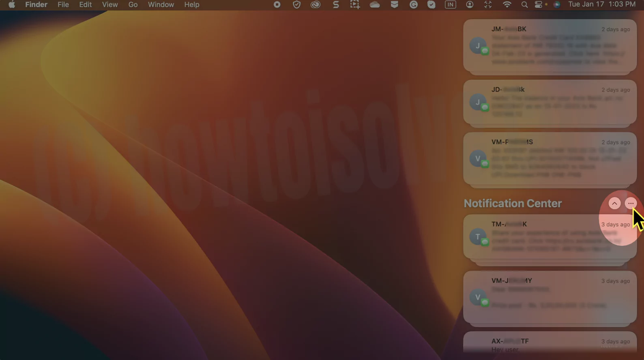This screenshot has width=644, height=360.
Task: Open the Edit menu
Action: (x=85, y=4)
